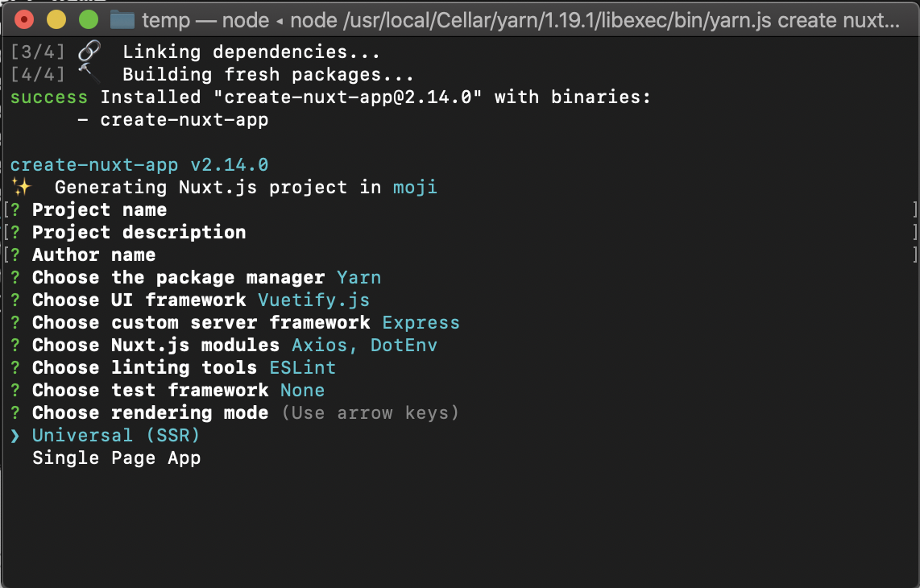Select the "Universal (SSR)" rendering mode
The width and height of the screenshot is (920, 588).
[115, 435]
